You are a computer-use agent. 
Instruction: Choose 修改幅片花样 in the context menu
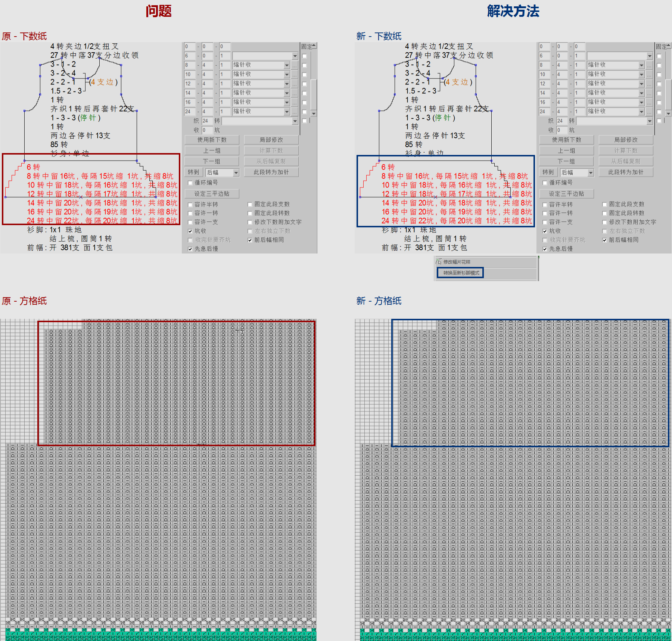click(x=457, y=262)
